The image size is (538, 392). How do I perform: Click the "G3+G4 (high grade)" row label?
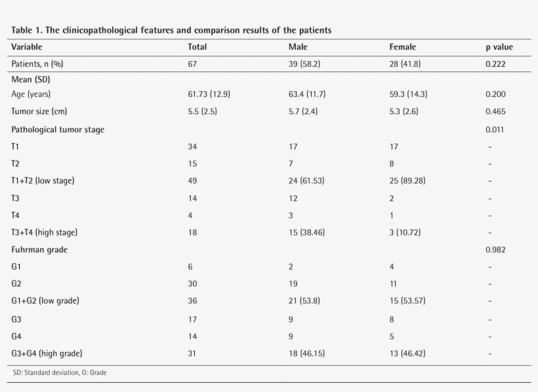pyautogui.click(x=47, y=353)
